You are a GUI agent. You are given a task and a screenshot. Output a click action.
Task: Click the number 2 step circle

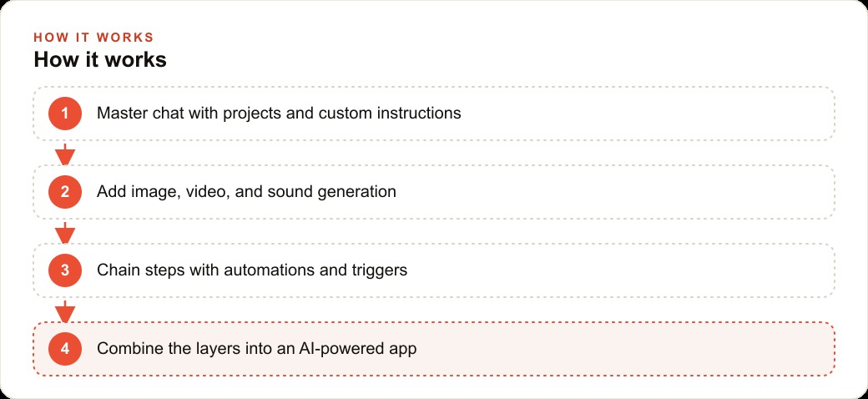click(65, 192)
